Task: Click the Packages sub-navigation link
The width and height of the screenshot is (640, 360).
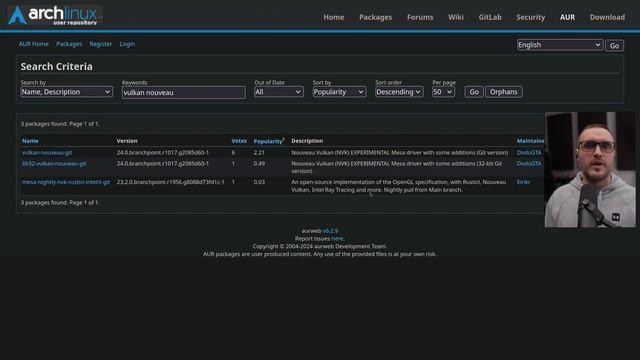Action: pyautogui.click(x=69, y=44)
